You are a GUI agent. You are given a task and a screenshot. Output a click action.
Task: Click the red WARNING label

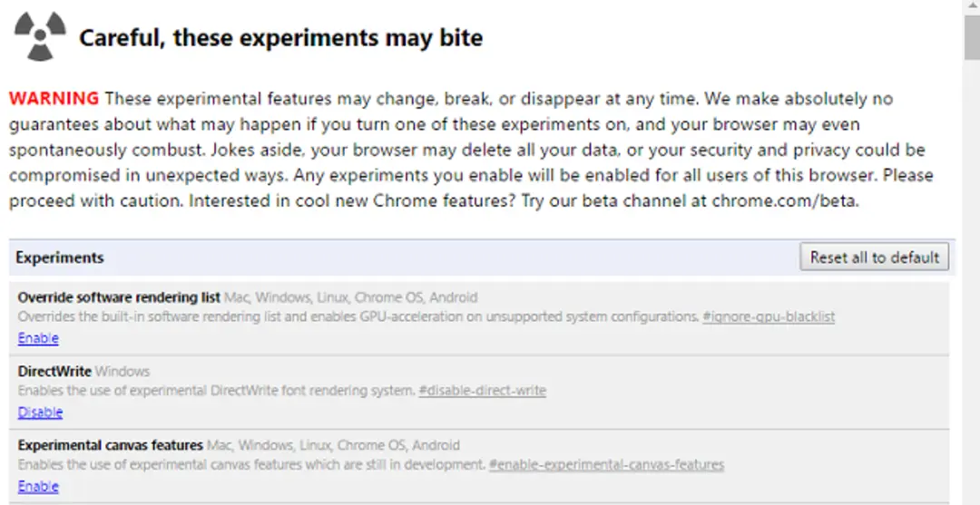pyautogui.click(x=54, y=99)
